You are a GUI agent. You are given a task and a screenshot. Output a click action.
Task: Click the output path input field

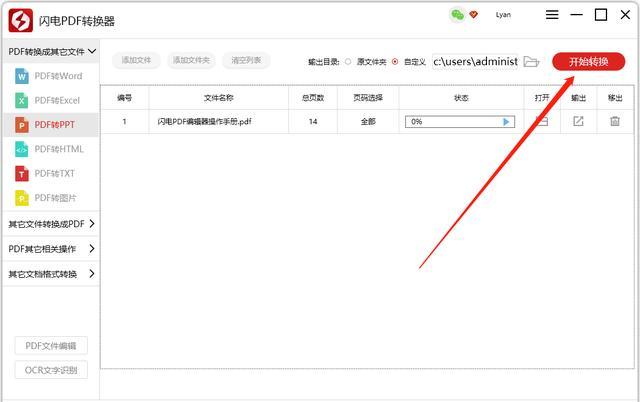click(475, 62)
